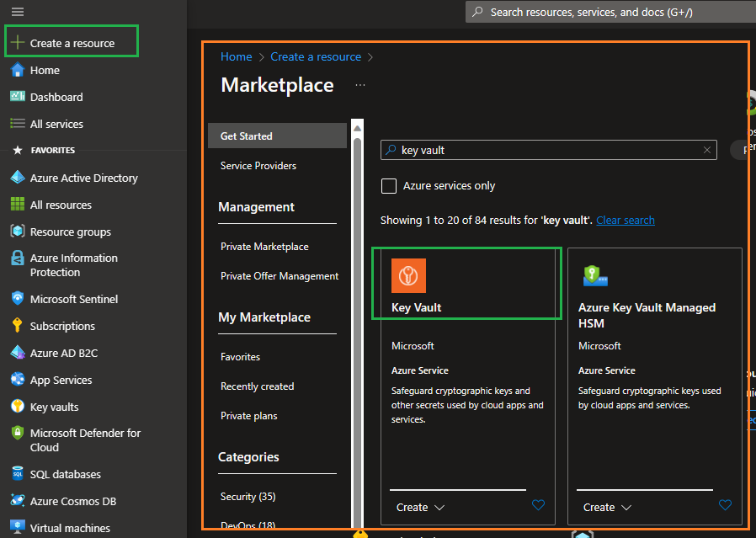Open Key vaults label in the sidebar
Viewport: 756px width, 538px height.
point(55,407)
